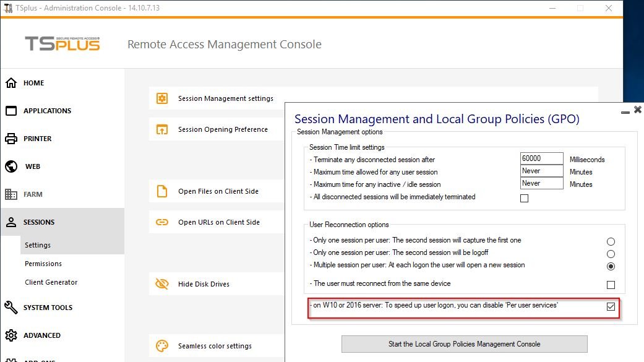Click the System Tools wrench icon
The image size is (644, 362).
(x=11, y=308)
